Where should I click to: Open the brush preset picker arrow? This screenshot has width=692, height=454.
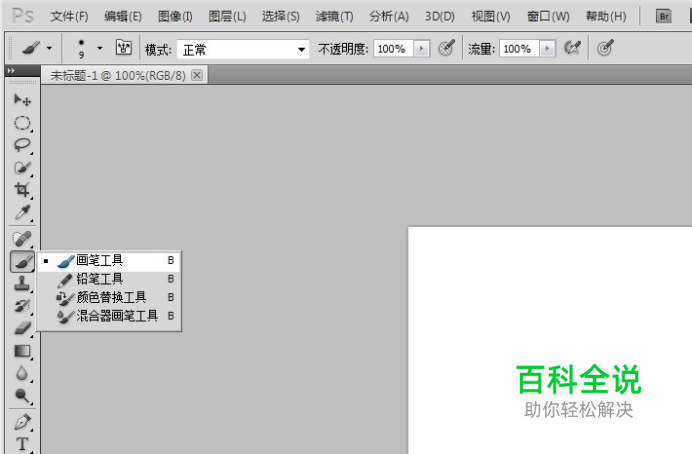coord(100,48)
